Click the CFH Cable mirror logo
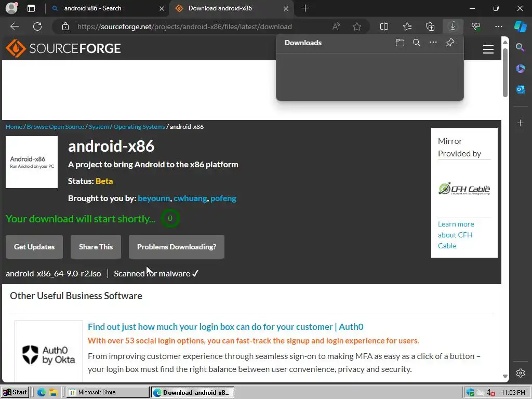Image resolution: width=532 pixels, height=399 pixels. click(x=464, y=189)
